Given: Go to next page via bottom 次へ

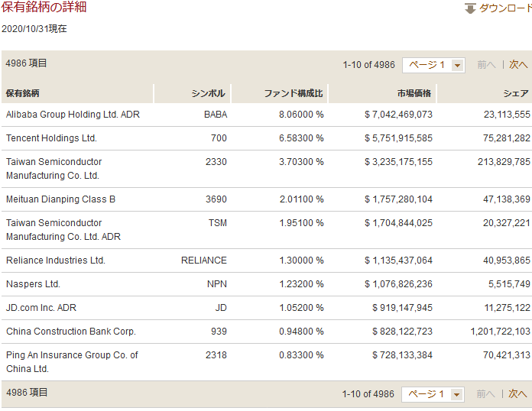Looking at the screenshot, I should [x=517, y=393].
